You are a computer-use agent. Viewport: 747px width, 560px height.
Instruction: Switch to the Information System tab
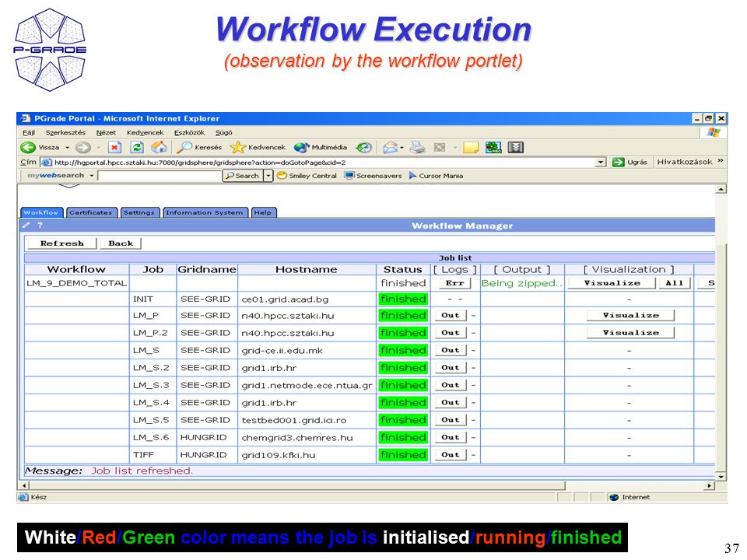click(x=204, y=212)
